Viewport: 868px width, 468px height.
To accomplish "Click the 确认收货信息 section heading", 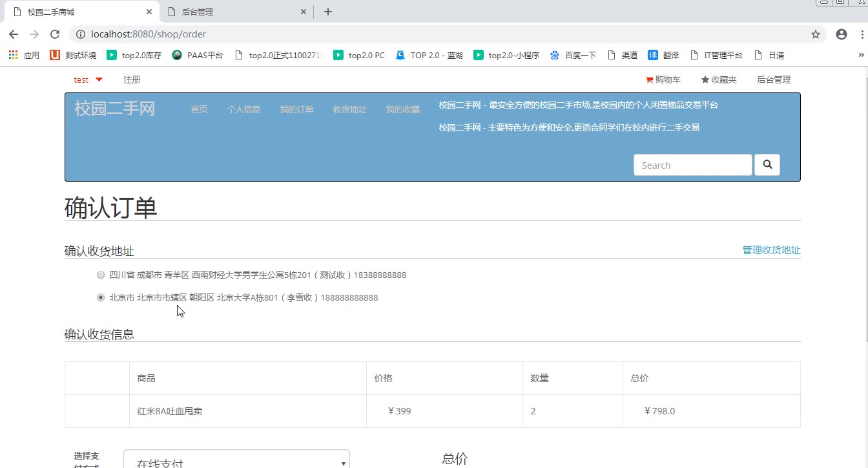I will pyautogui.click(x=99, y=334).
